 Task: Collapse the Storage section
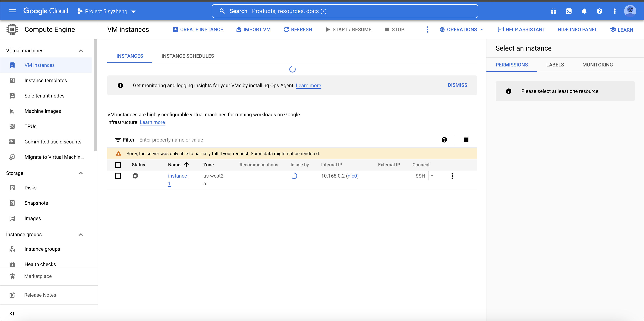click(81, 173)
